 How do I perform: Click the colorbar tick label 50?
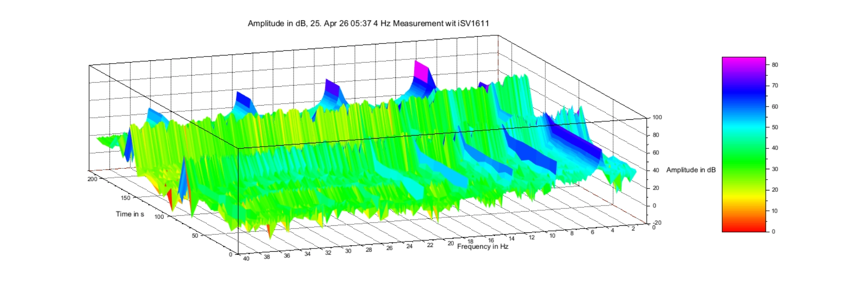775,127
